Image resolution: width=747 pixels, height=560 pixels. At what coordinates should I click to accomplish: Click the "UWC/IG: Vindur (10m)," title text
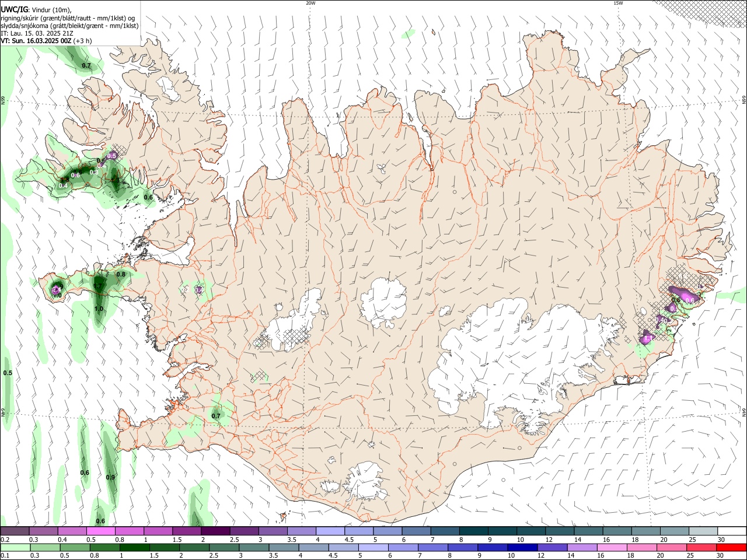tap(36, 10)
